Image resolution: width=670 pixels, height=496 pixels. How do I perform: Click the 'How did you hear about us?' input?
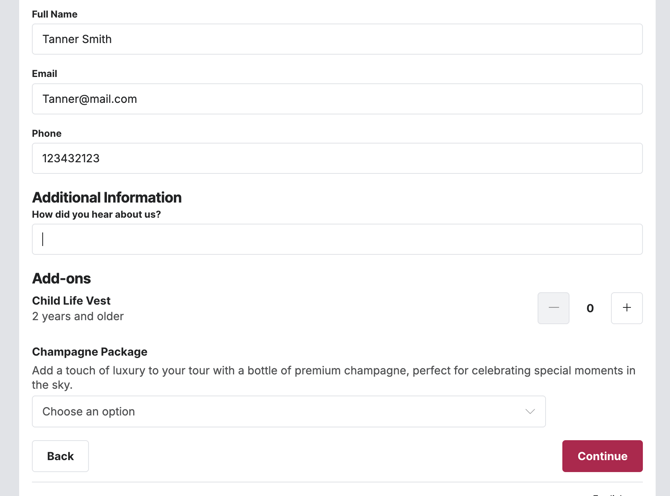tap(337, 239)
